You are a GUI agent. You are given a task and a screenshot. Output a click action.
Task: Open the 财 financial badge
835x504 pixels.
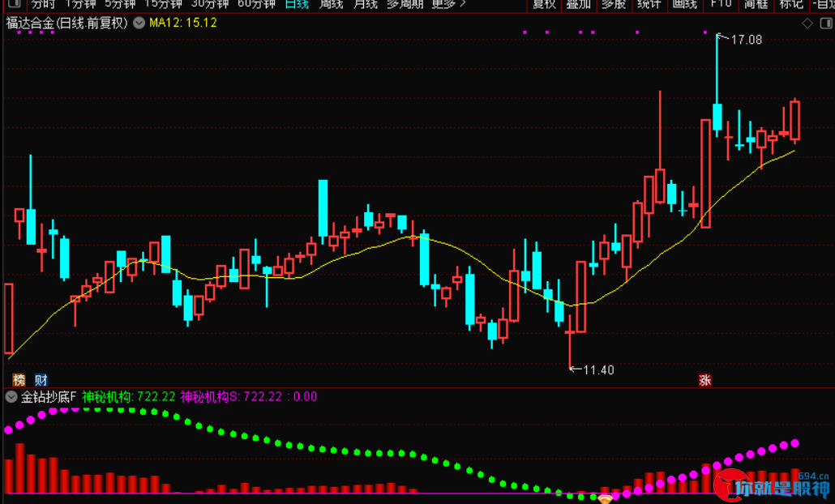click(41, 379)
